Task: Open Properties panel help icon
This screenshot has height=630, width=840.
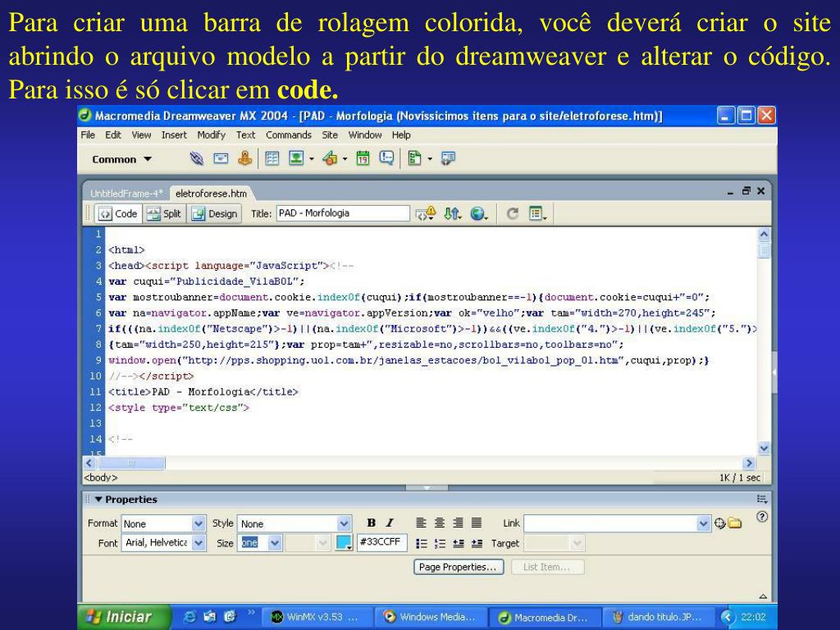Action: point(762,517)
